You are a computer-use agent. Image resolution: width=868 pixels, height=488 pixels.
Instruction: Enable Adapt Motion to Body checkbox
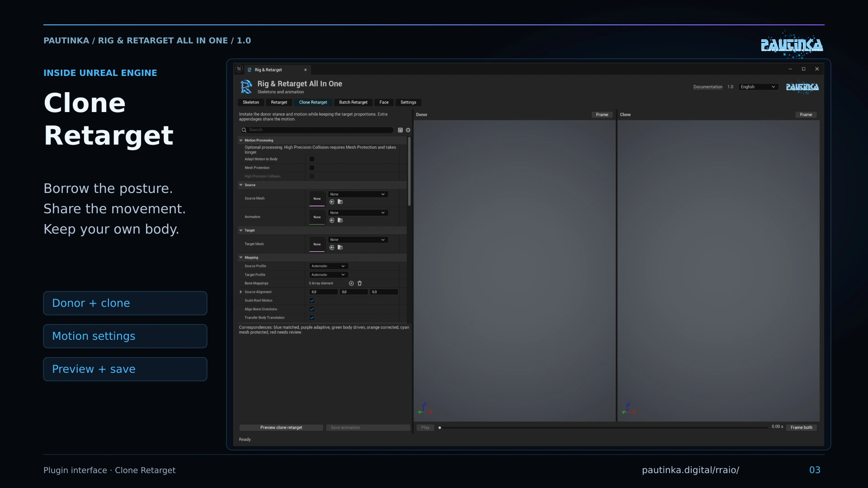coord(312,159)
